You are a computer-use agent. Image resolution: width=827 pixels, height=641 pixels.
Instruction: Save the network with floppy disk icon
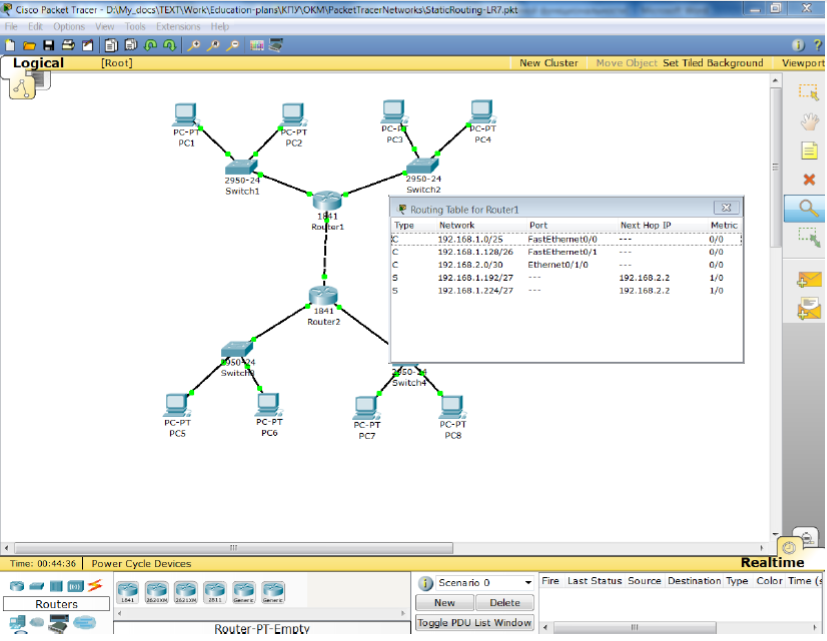(49, 45)
